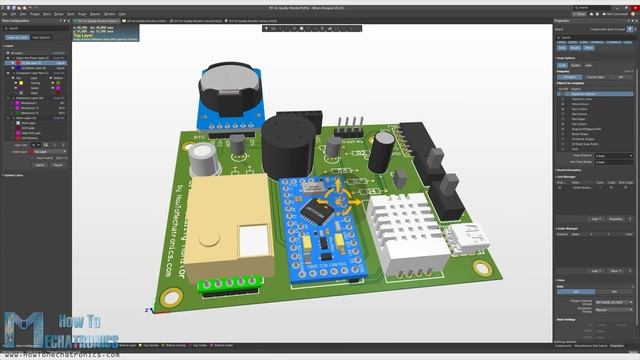Collapse the Snap Options section

click(x=556, y=58)
